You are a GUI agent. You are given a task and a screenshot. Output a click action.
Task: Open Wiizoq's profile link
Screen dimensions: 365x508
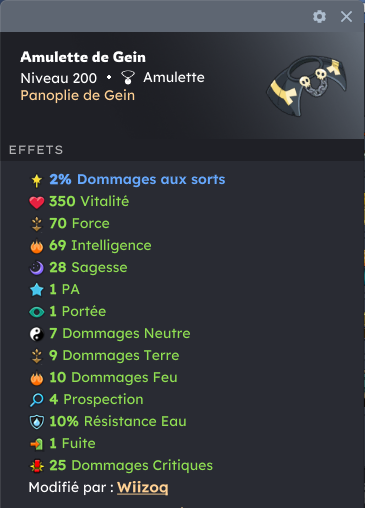[143, 488]
